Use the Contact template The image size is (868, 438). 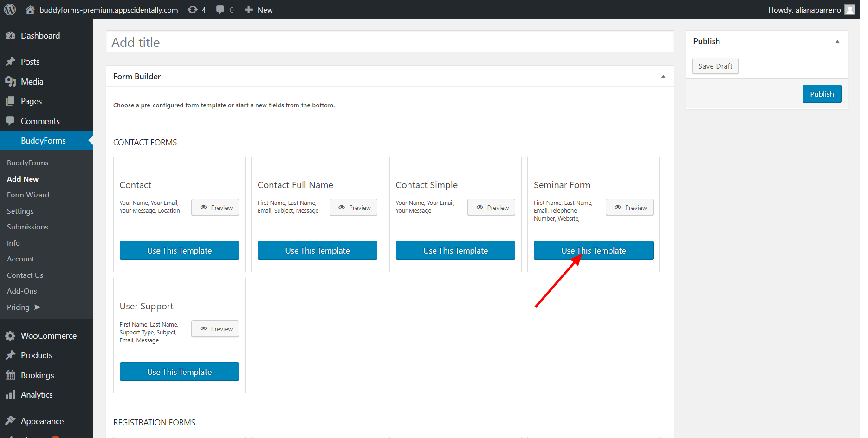pyautogui.click(x=179, y=250)
